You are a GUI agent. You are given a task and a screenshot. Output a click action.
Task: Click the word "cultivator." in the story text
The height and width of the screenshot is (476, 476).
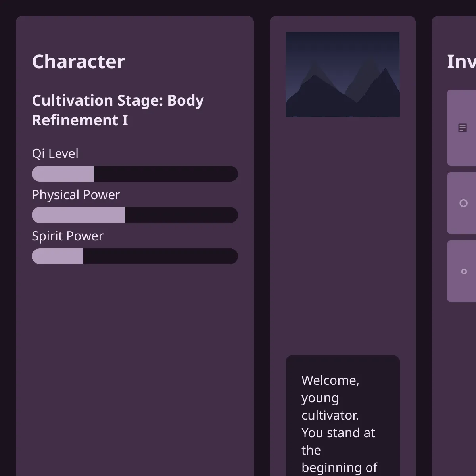pos(330,415)
